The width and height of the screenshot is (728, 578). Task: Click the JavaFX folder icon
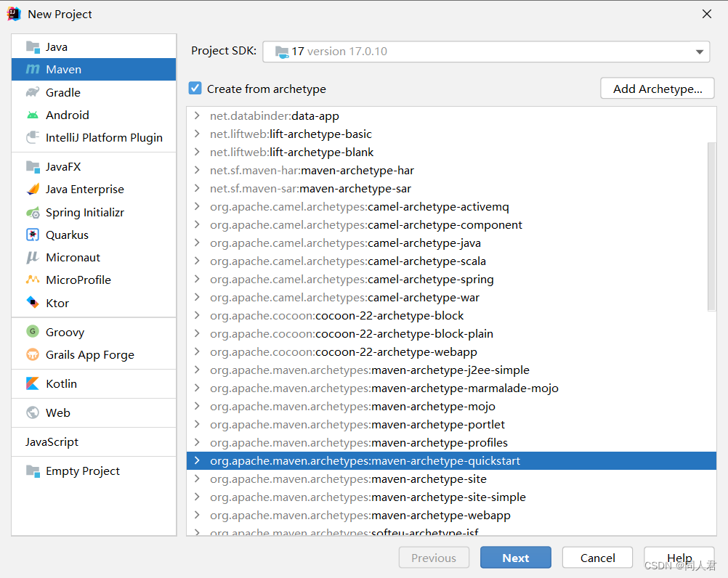pos(33,166)
